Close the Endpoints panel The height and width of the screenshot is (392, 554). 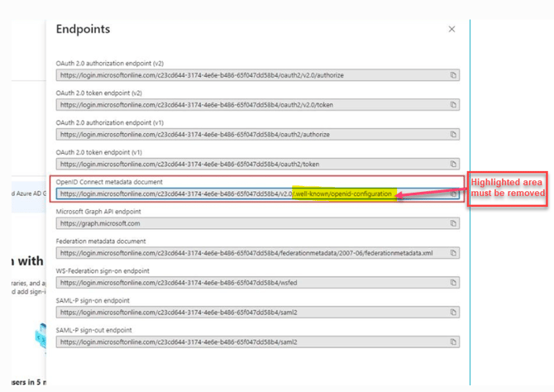(451, 29)
